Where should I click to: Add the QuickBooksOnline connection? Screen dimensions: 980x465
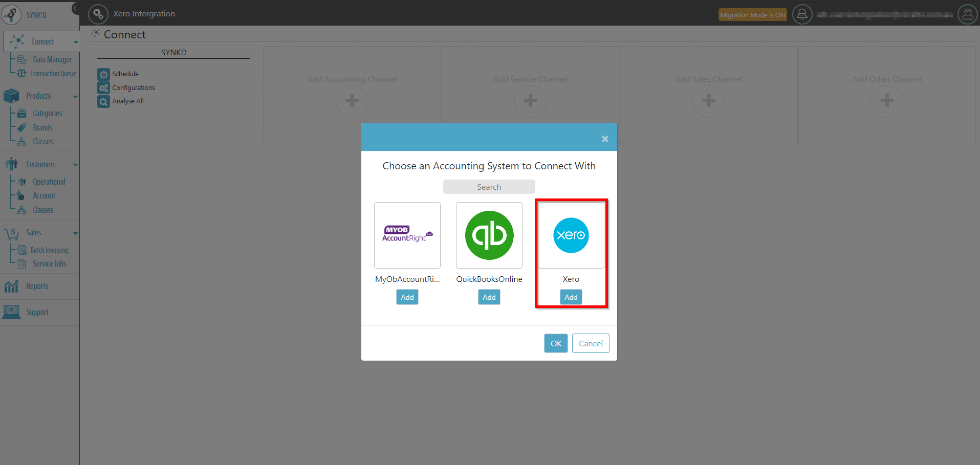[489, 297]
